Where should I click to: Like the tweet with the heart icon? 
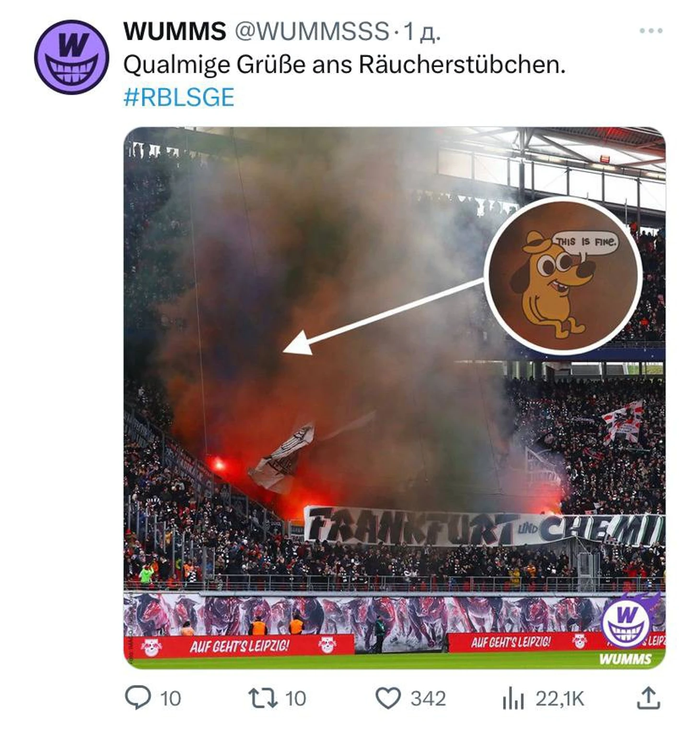pyautogui.click(x=387, y=698)
